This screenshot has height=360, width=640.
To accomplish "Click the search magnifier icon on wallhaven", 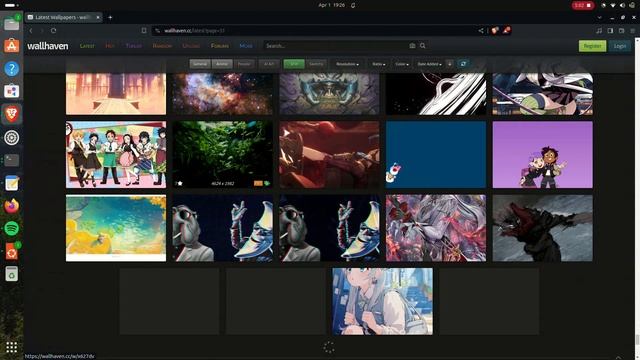I will 422,46.
